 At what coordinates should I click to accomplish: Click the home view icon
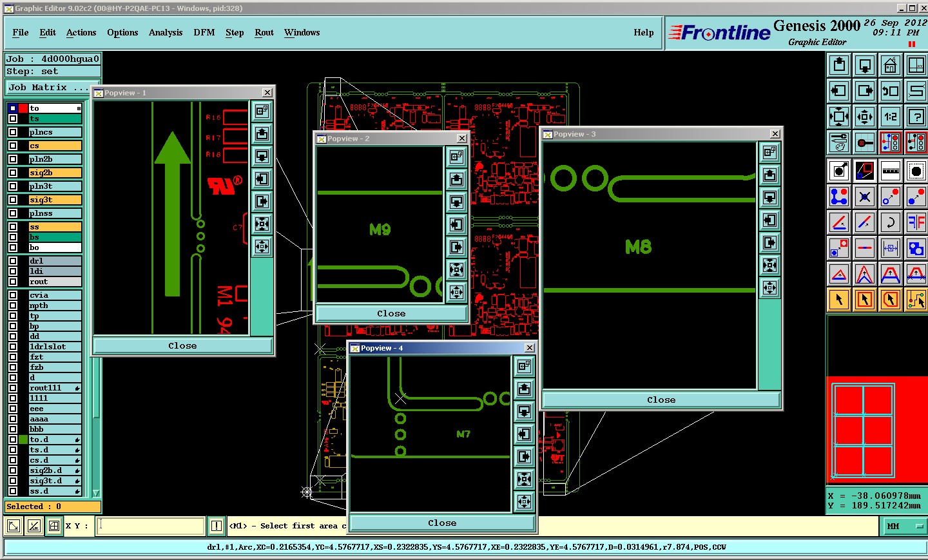(891, 65)
